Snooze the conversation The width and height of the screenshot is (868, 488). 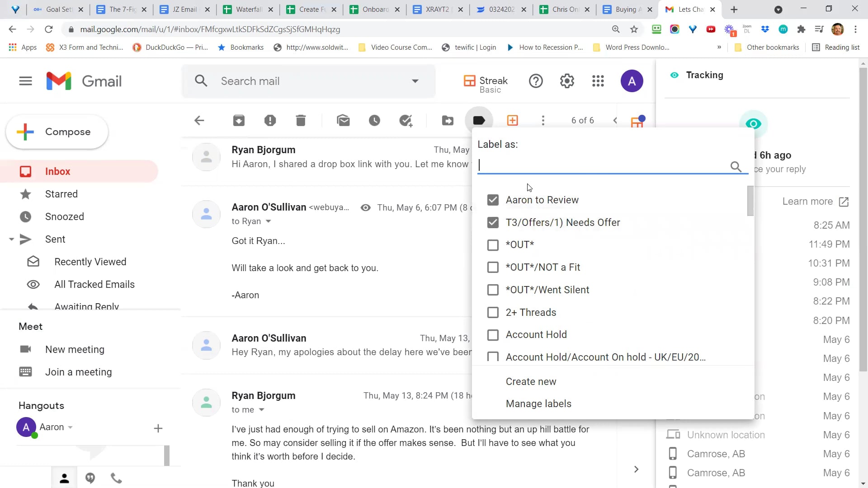[374, 121]
